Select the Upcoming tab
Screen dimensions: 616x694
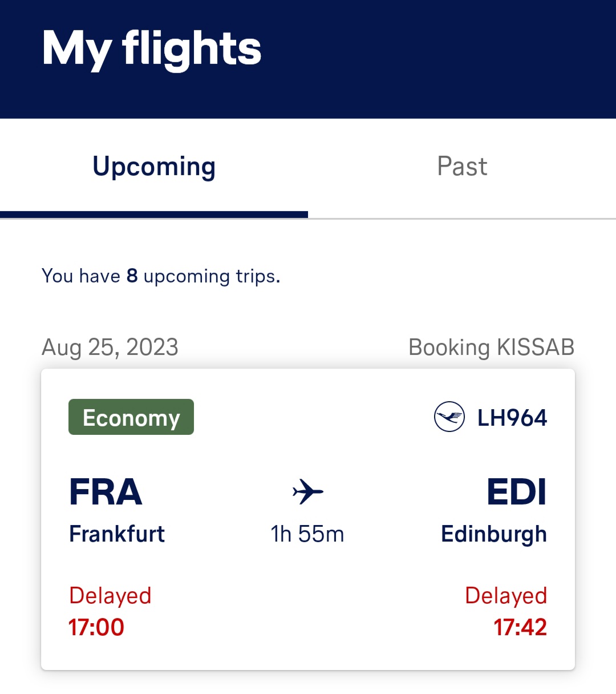[x=154, y=167]
